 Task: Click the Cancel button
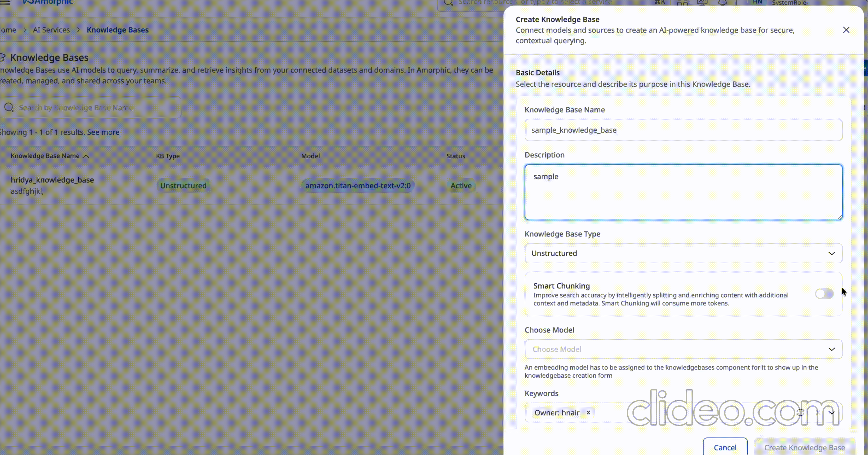(x=725, y=447)
